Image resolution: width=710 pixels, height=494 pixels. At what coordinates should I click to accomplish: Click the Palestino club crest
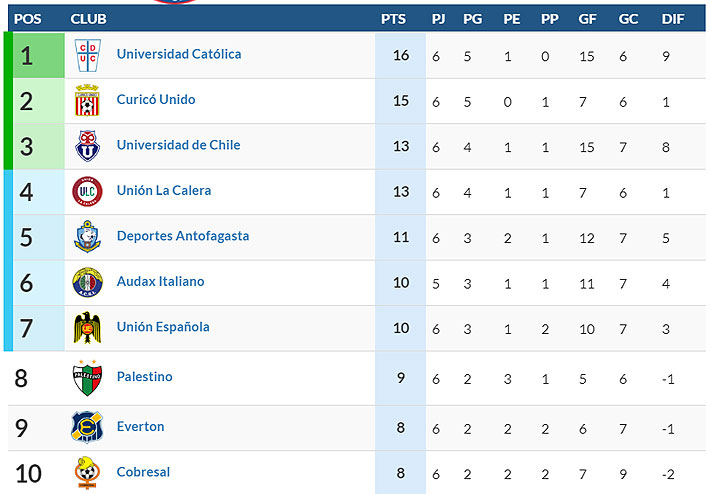[87, 378]
